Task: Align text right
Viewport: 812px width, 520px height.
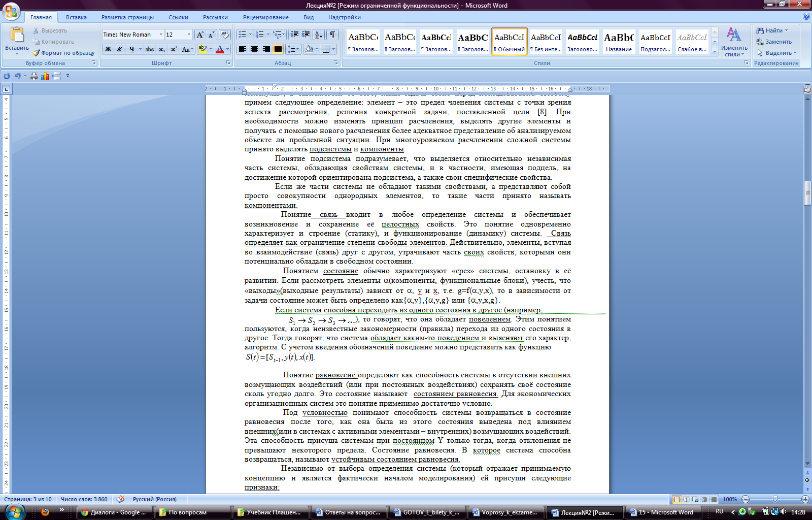Action: 266,49
